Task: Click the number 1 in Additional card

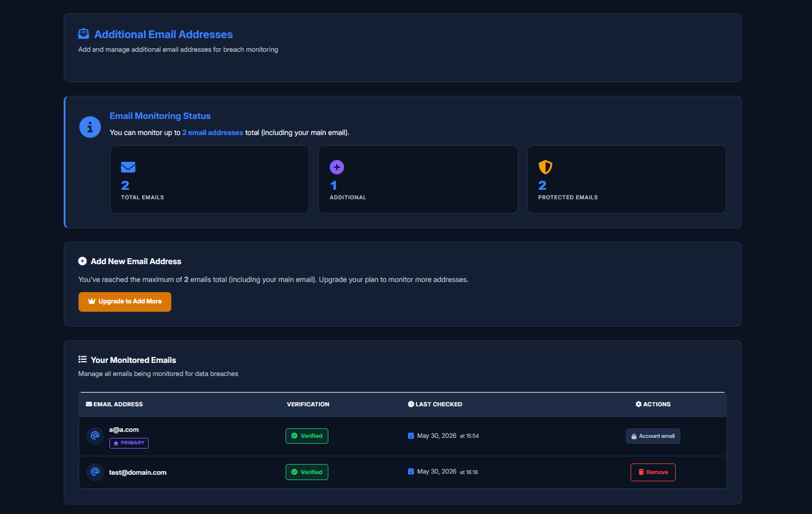Action: tap(333, 186)
